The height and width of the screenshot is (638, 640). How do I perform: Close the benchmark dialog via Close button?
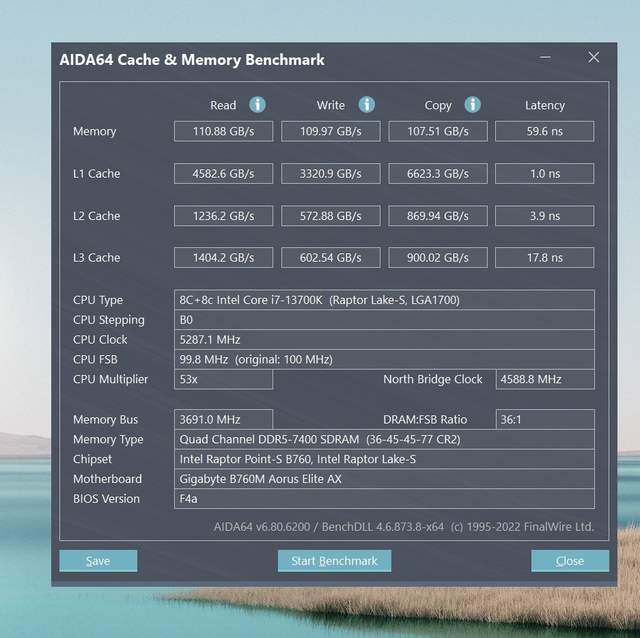click(x=570, y=561)
